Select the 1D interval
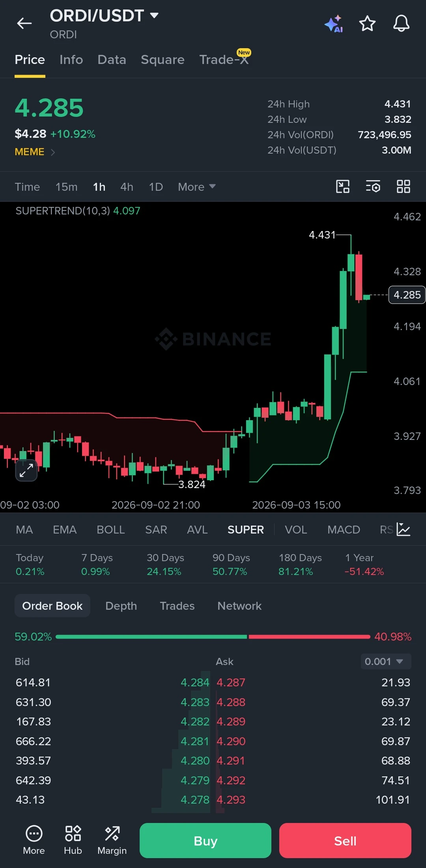426x868 pixels. 156,187
